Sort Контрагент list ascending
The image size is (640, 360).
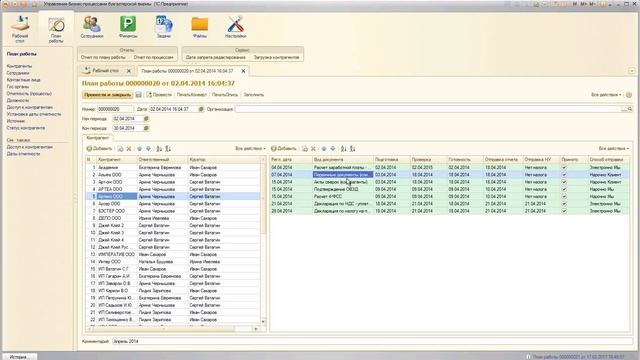tap(159, 149)
